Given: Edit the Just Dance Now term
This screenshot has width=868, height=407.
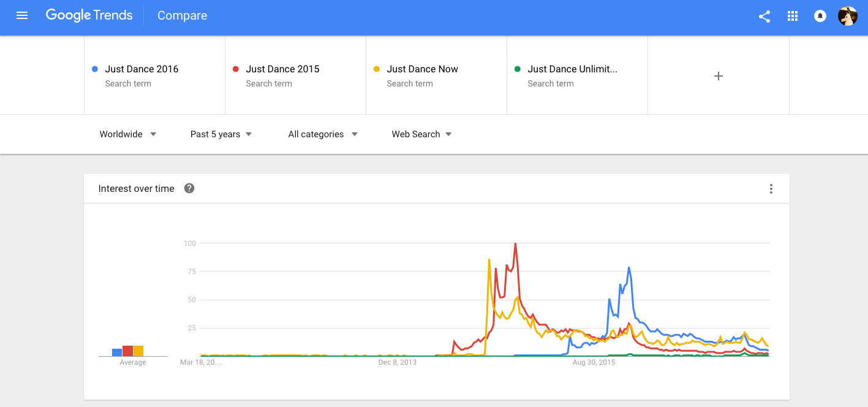Looking at the screenshot, I should pyautogui.click(x=422, y=69).
